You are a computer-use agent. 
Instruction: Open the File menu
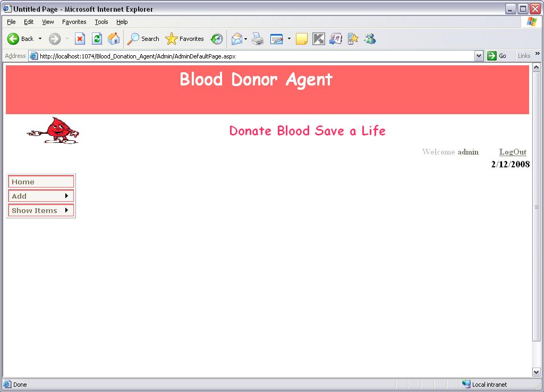coord(11,22)
